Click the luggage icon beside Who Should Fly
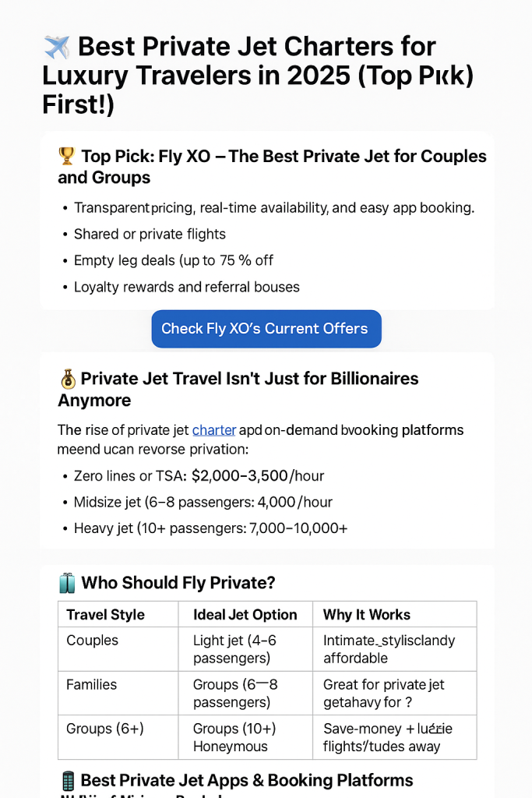Screen dimensions: 532x798 click(67, 583)
